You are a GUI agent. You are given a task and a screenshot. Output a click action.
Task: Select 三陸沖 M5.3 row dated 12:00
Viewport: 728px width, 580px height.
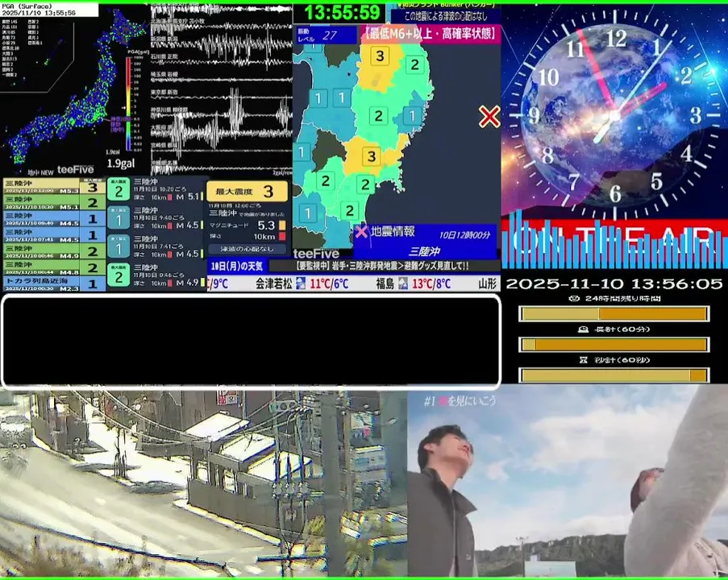pyautogui.click(x=54, y=187)
